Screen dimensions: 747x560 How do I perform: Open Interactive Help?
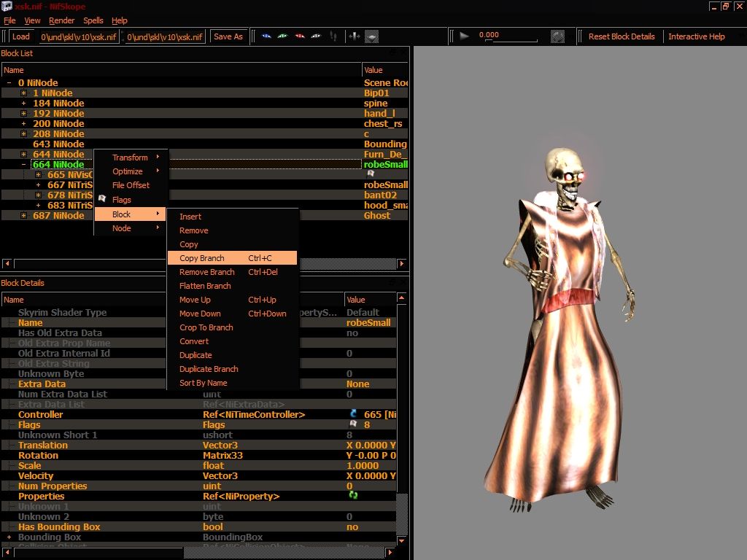(x=697, y=36)
